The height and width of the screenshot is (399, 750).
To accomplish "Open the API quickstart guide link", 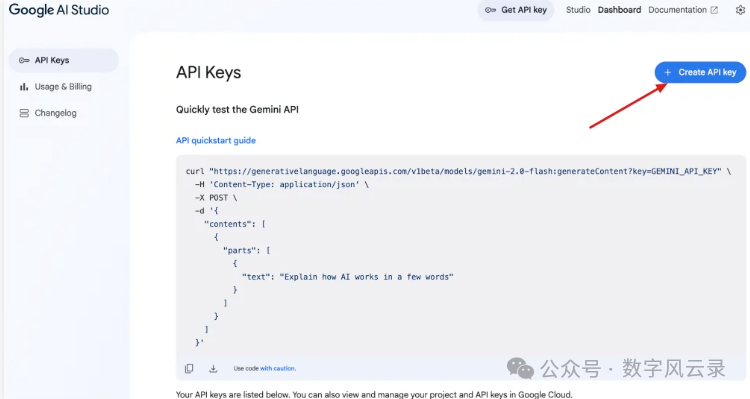I will (x=216, y=140).
